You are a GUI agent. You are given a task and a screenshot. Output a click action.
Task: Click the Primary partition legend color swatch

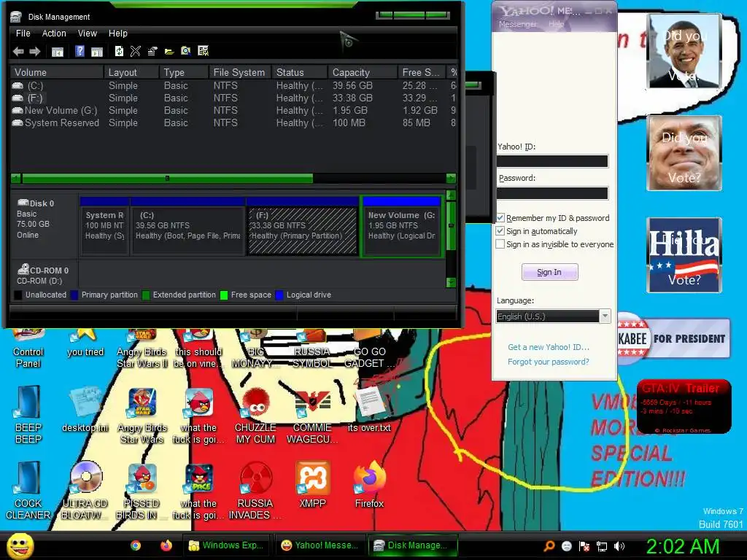click(x=74, y=295)
